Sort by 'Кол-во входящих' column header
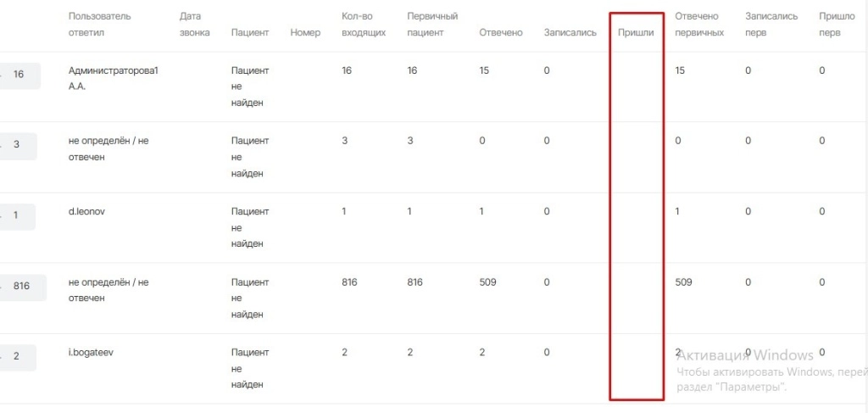The image size is (868, 413). 364,25
